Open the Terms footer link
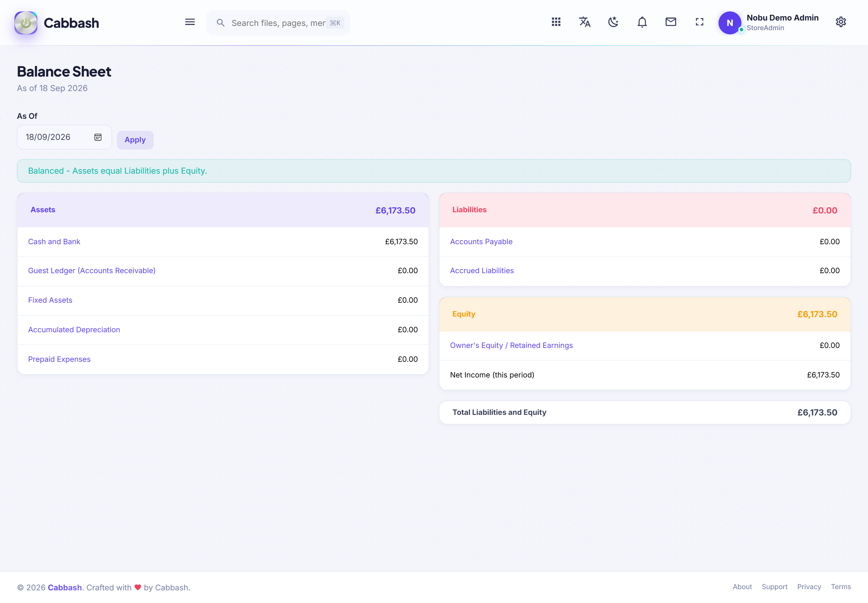868x603 pixels. (x=841, y=587)
